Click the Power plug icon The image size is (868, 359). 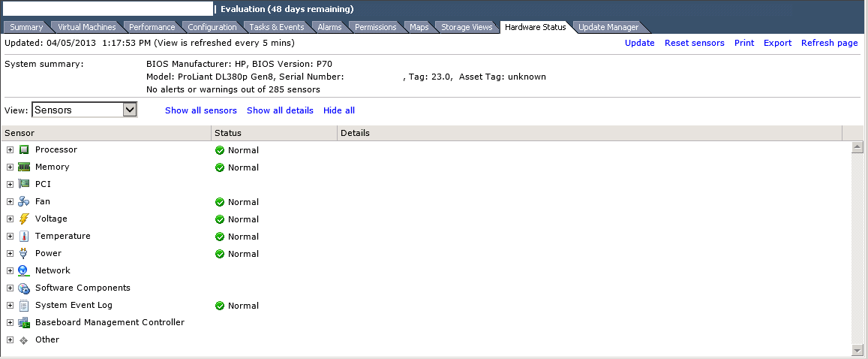[24, 254]
